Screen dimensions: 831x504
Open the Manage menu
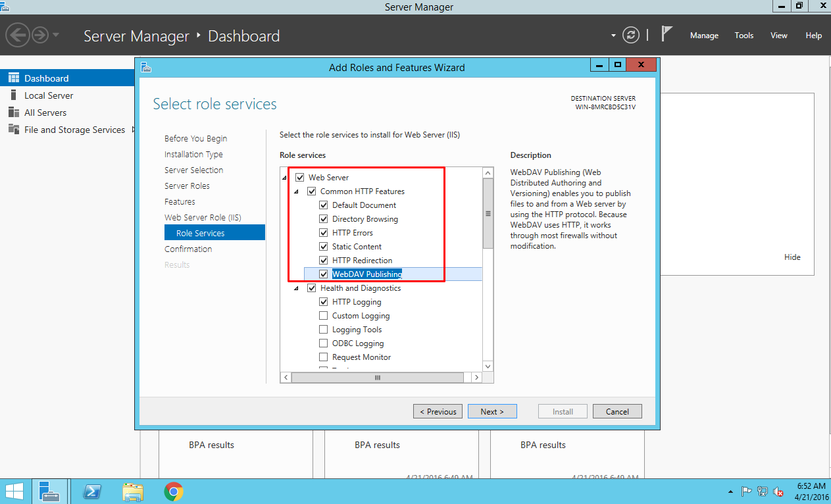coord(704,36)
